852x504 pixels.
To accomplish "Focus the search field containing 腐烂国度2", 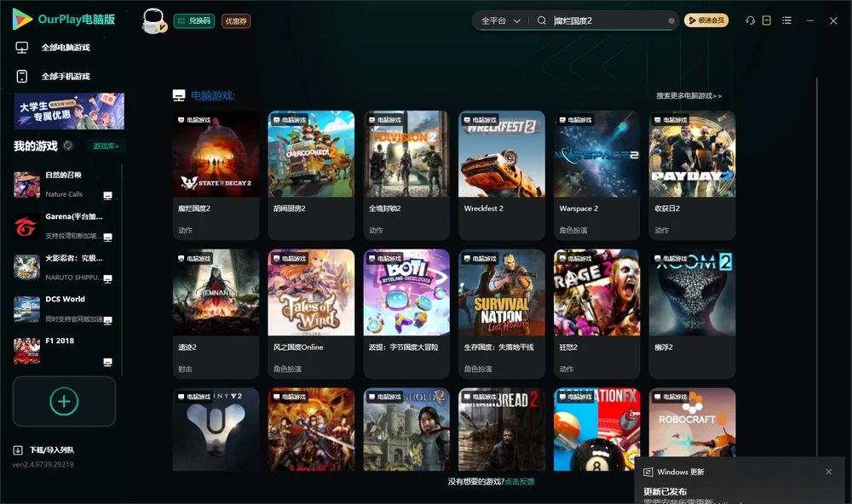I will point(608,20).
